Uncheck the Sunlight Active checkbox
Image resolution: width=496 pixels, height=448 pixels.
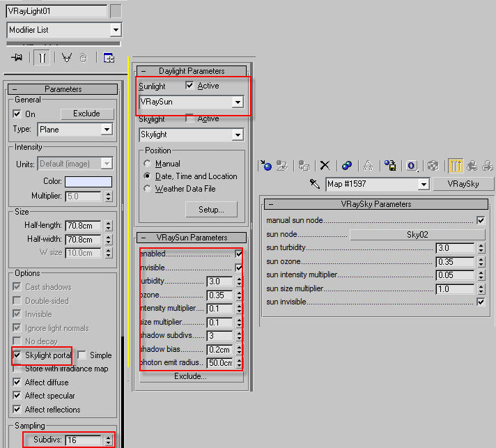(x=189, y=86)
